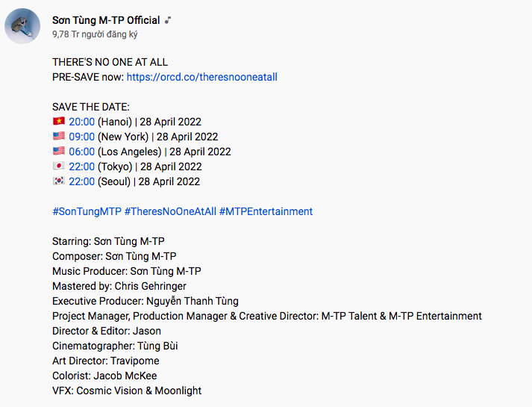Jump to 09:00 New York timestamp
Image resolution: width=532 pixels, height=407 pixels.
coord(81,137)
